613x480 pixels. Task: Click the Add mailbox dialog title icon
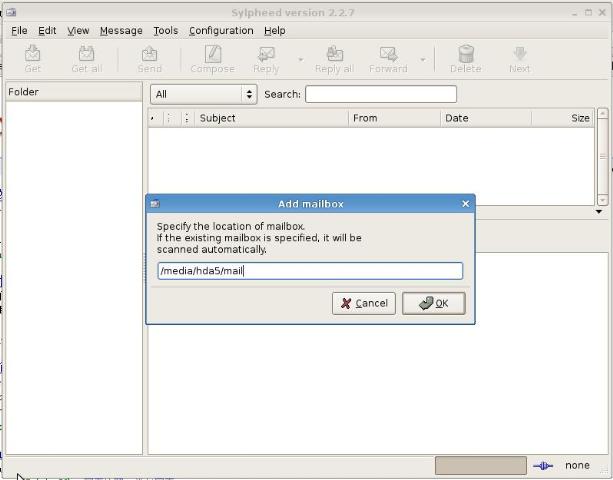click(155, 204)
